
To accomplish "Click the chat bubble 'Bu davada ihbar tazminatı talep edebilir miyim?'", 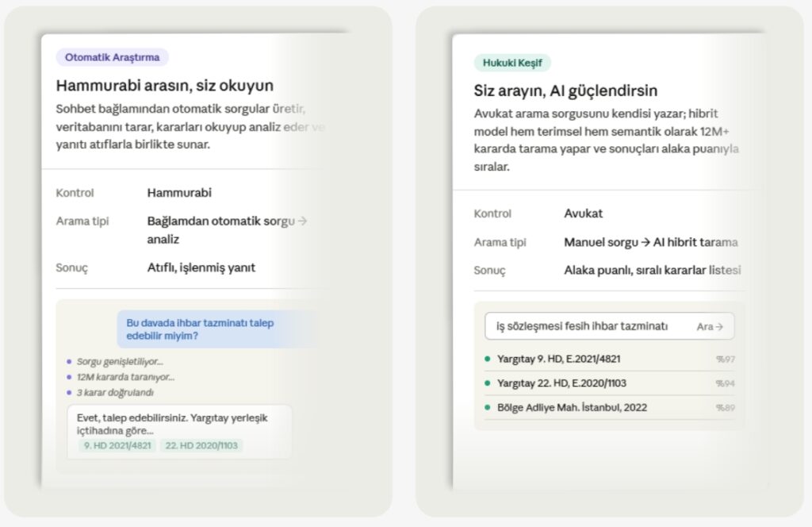I will point(217,329).
